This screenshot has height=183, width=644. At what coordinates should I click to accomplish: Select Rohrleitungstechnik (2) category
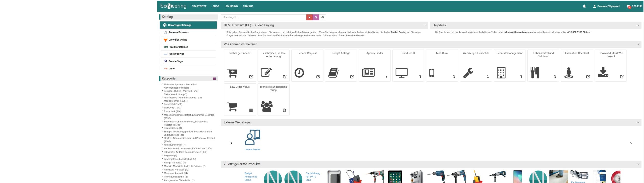176,177
